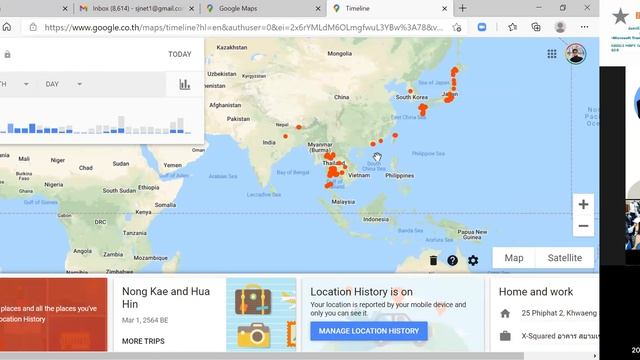Open the month dropdown arrow

tap(26, 84)
